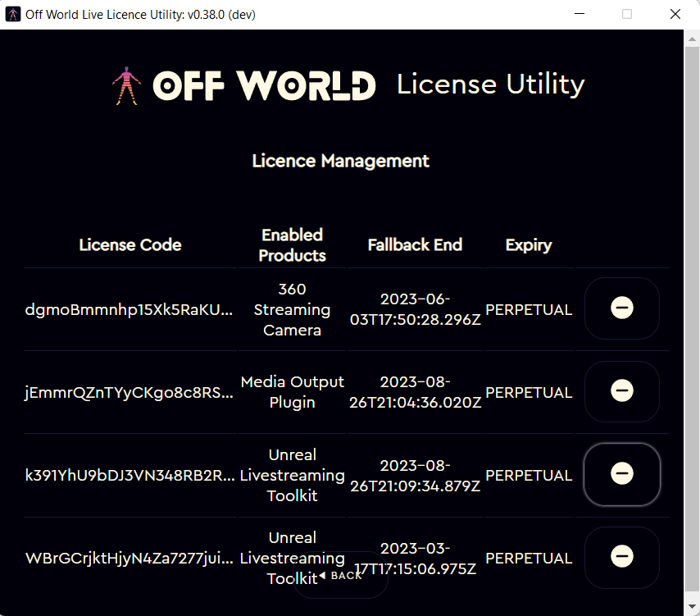
Task: Click the Media Output Plugin product cell
Action: [x=292, y=392]
